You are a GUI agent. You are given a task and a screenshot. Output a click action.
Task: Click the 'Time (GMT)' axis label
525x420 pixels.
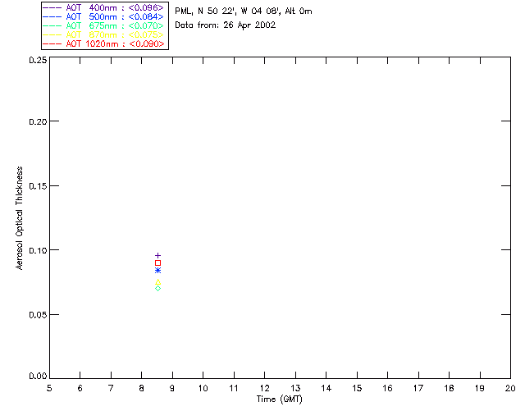point(280,399)
